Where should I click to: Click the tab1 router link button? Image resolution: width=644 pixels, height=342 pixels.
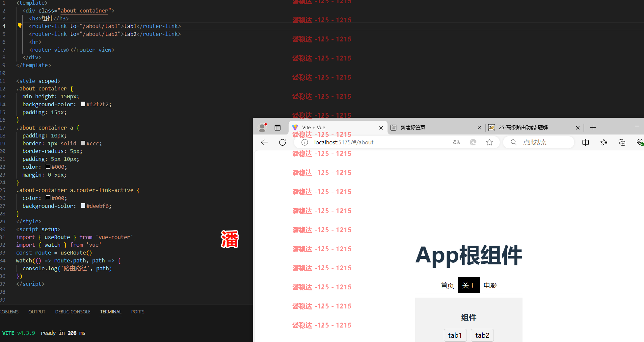[x=455, y=335]
